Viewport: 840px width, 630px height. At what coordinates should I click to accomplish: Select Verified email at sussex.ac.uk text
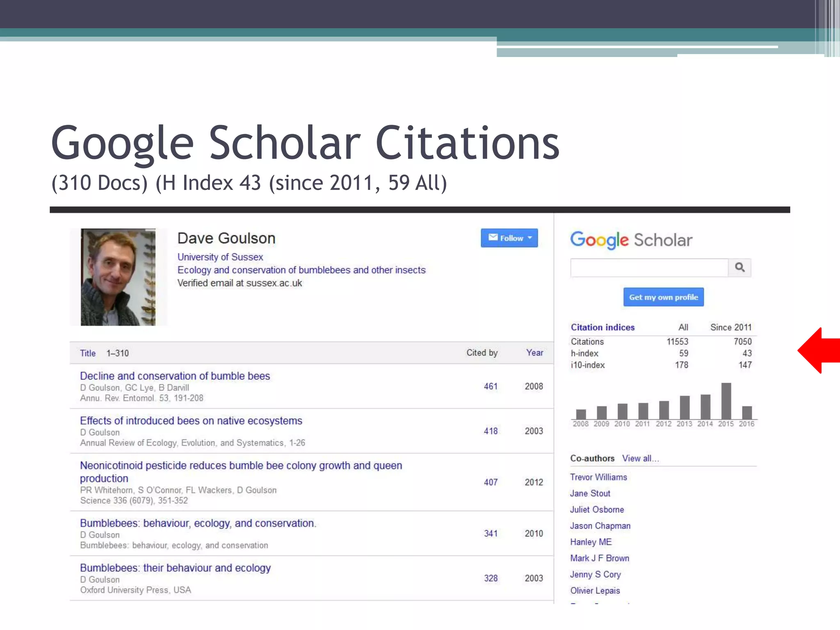point(240,283)
